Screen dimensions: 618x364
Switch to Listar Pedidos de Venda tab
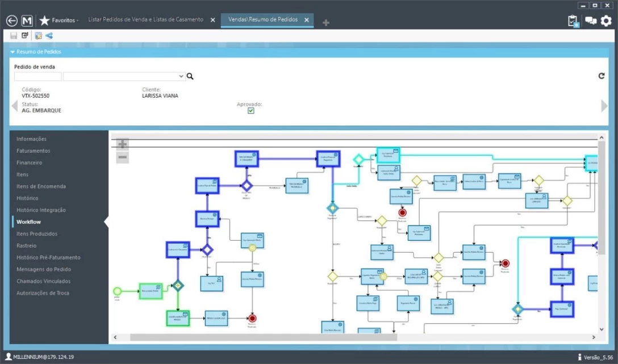[145, 20]
